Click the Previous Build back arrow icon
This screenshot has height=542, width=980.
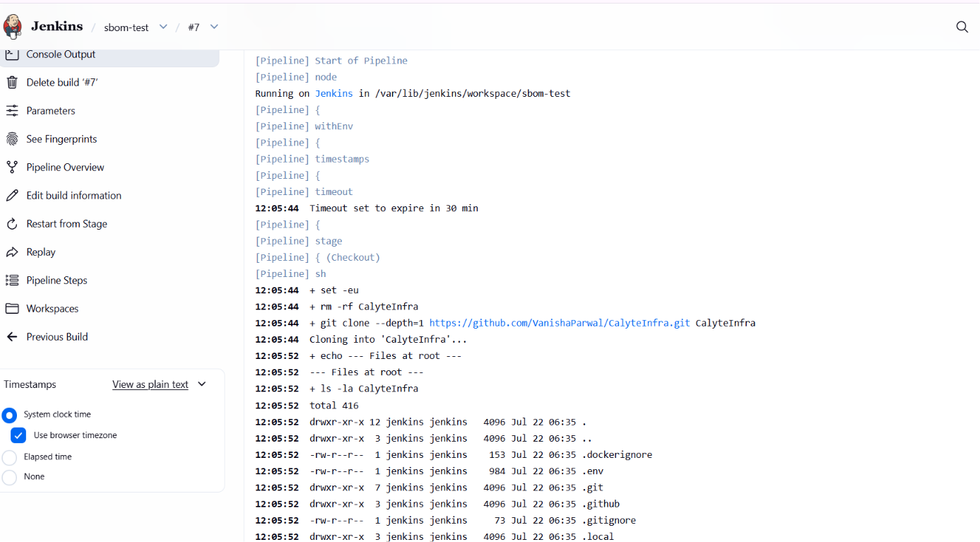12,337
